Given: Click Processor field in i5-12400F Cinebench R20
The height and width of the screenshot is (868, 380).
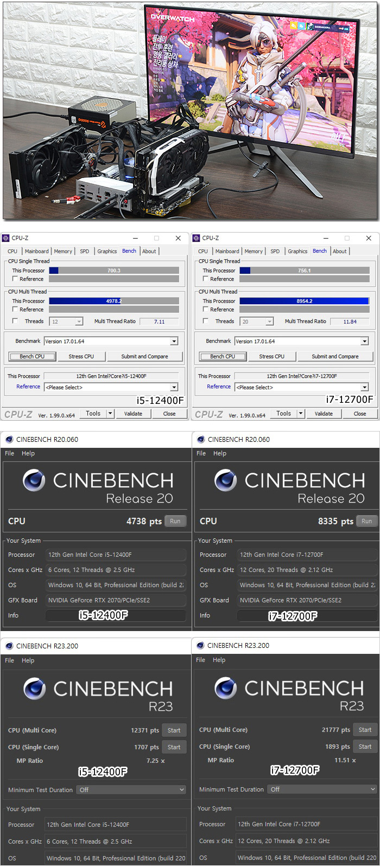Looking at the screenshot, I should (116, 555).
